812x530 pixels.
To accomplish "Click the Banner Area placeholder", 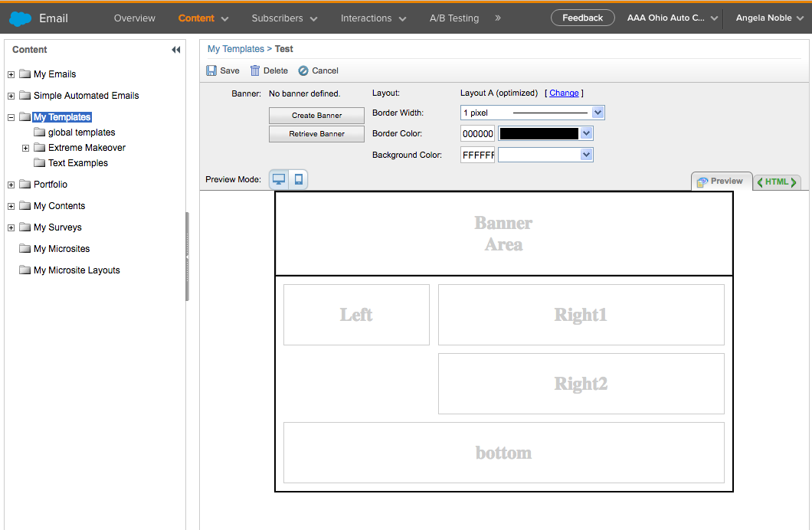I will 503,234.
